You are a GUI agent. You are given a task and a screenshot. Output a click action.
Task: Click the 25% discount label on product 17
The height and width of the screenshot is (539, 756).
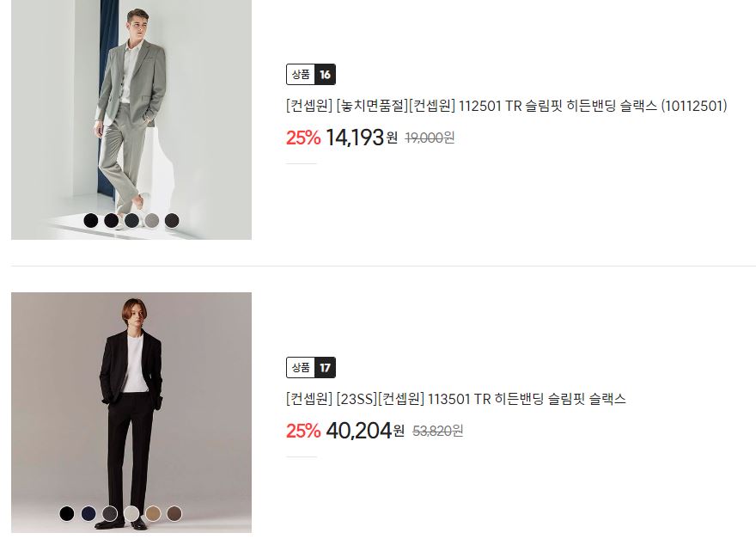[303, 431]
